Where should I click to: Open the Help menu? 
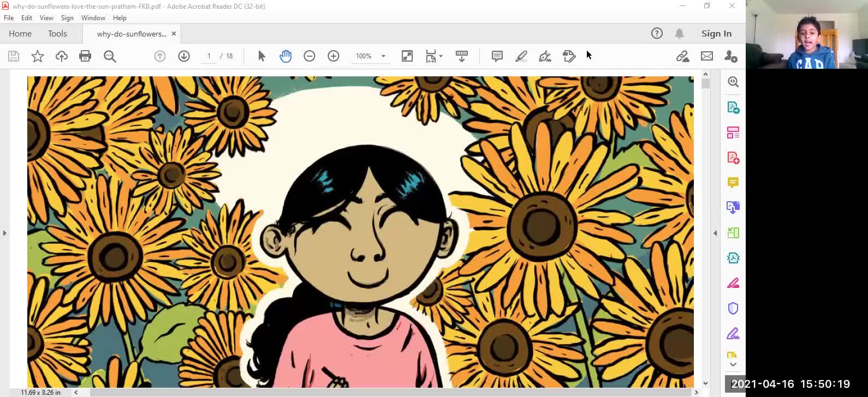(x=120, y=18)
